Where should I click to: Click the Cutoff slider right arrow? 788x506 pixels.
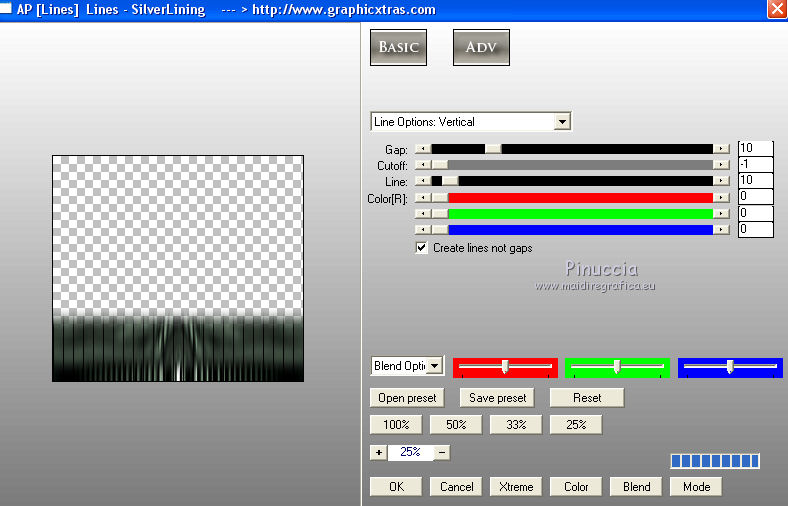(x=721, y=165)
